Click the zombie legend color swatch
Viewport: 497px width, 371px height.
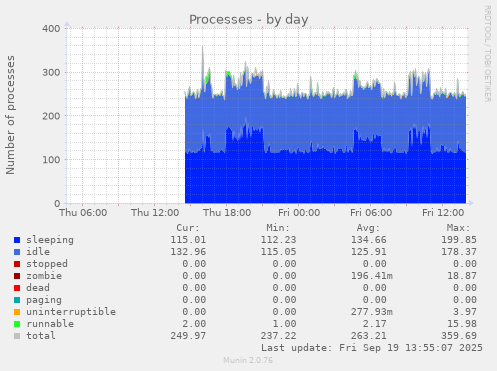pos(17,276)
